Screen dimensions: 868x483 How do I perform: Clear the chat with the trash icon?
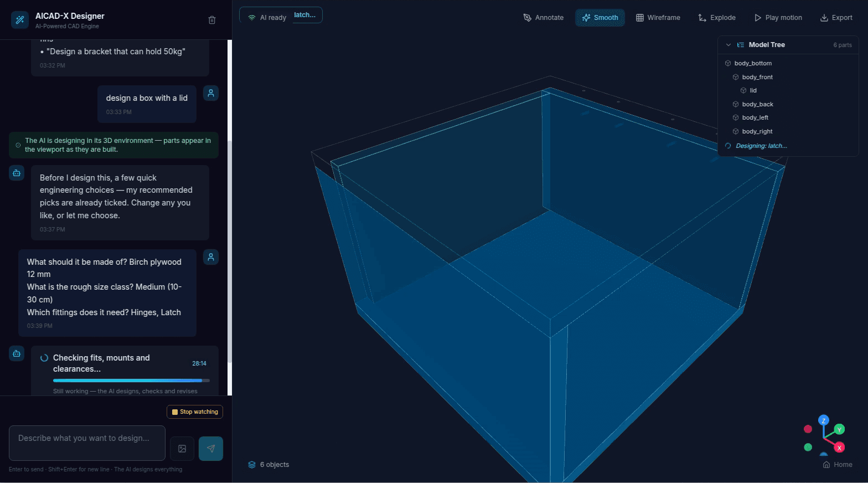point(212,20)
